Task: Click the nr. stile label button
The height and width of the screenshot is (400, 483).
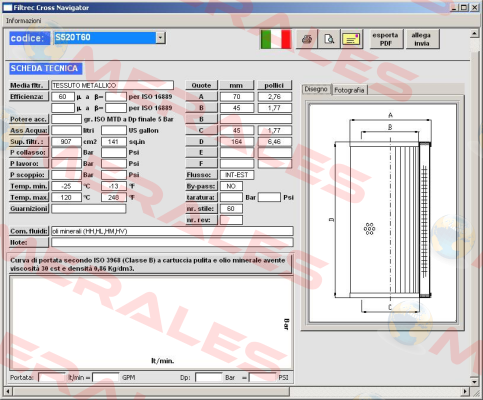Action: click(201, 209)
